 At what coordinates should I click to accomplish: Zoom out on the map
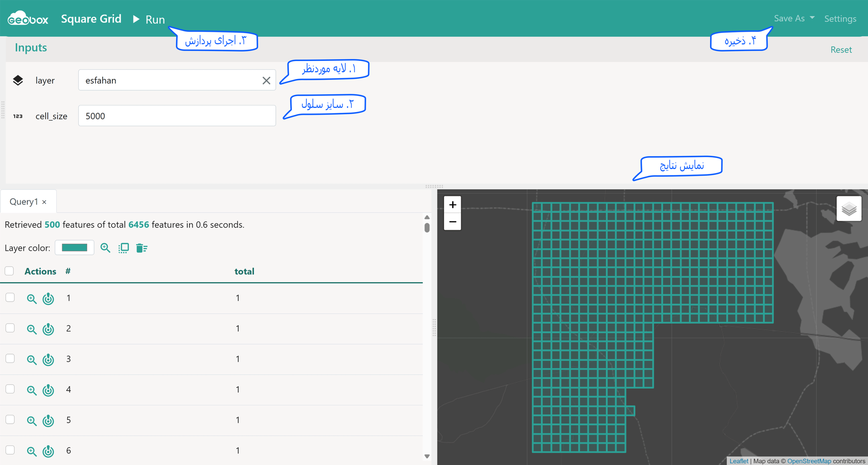pos(452,222)
